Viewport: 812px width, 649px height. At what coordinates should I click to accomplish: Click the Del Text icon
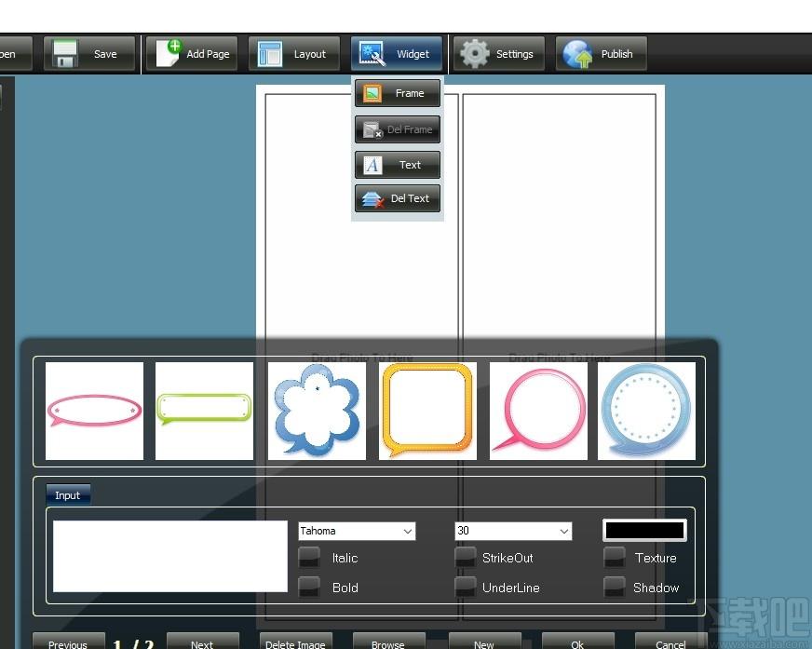[372, 199]
